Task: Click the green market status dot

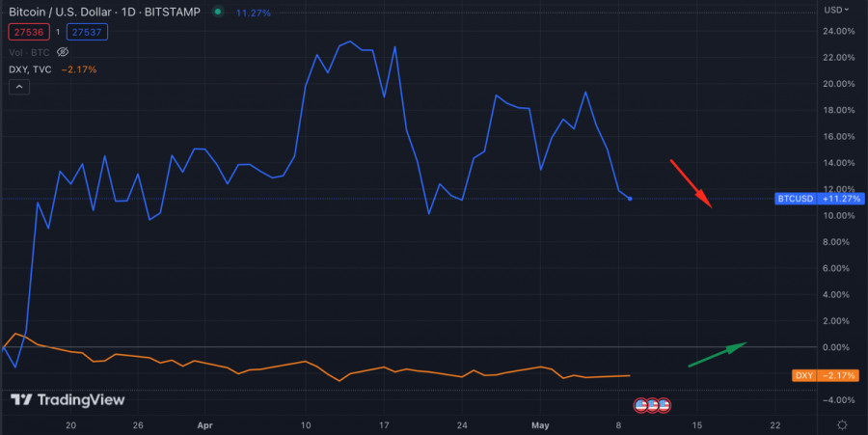Action: 218,12
